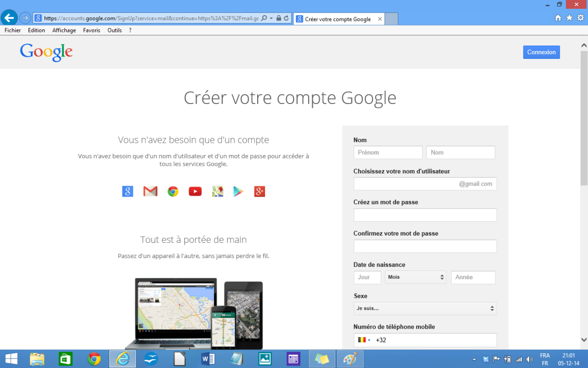Image resolution: width=588 pixels, height=368 pixels.
Task: Click the red Google+ icon
Action: tap(260, 191)
